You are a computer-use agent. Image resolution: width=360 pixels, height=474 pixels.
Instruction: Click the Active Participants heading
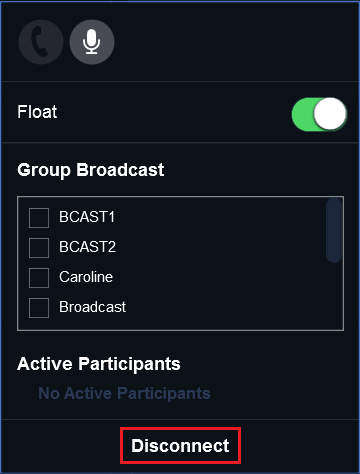99,364
